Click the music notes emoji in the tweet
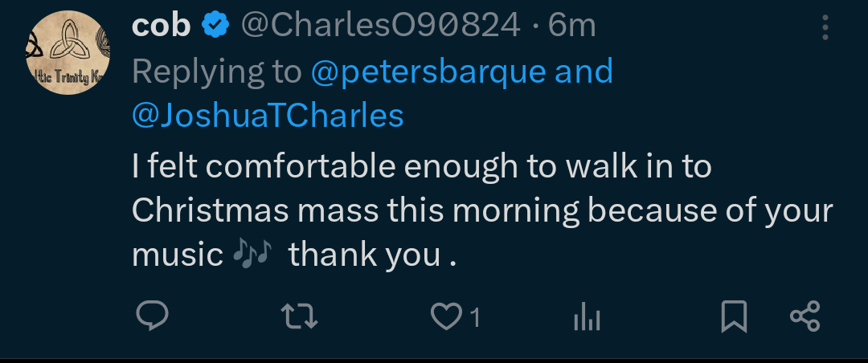Viewport: 868px width, 363px height. pyautogui.click(x=252, y=255)
